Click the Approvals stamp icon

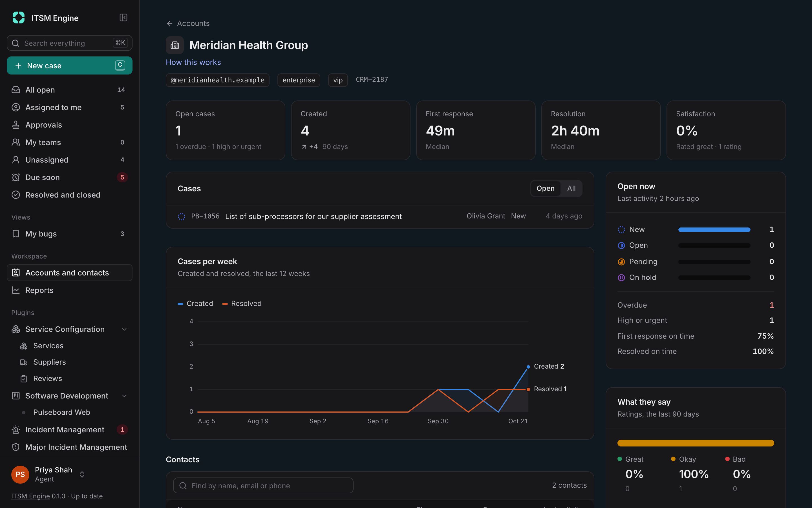pyautogui.click(x=16, y=125)
